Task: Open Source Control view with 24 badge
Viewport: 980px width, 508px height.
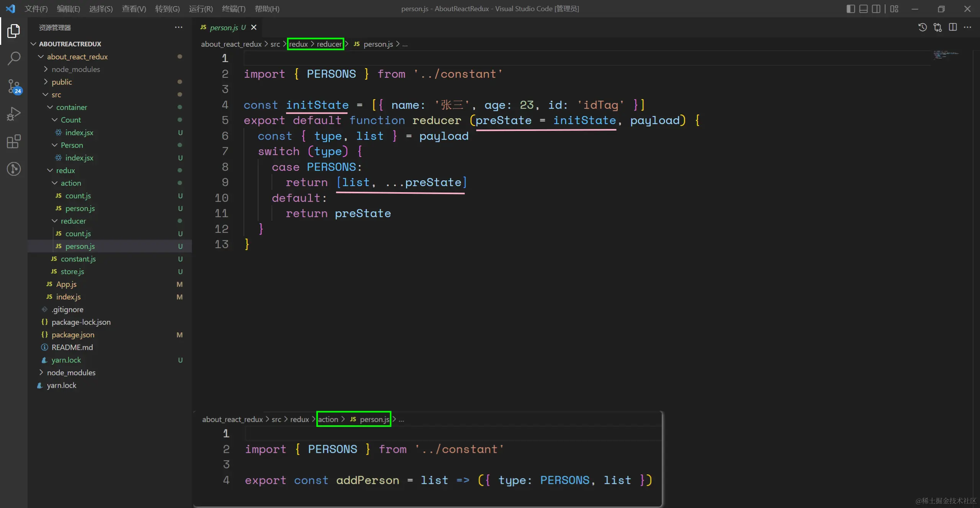Action: (x=14, y=86)
